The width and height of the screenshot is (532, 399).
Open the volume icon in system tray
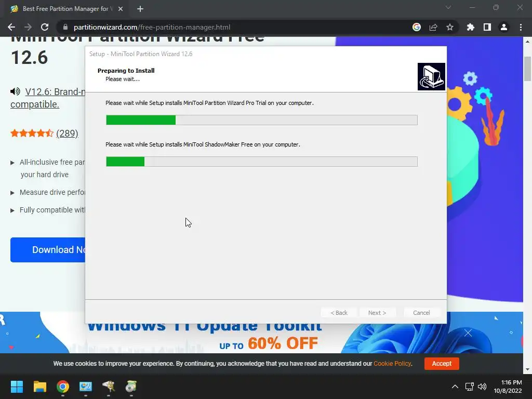coord(482,387)
